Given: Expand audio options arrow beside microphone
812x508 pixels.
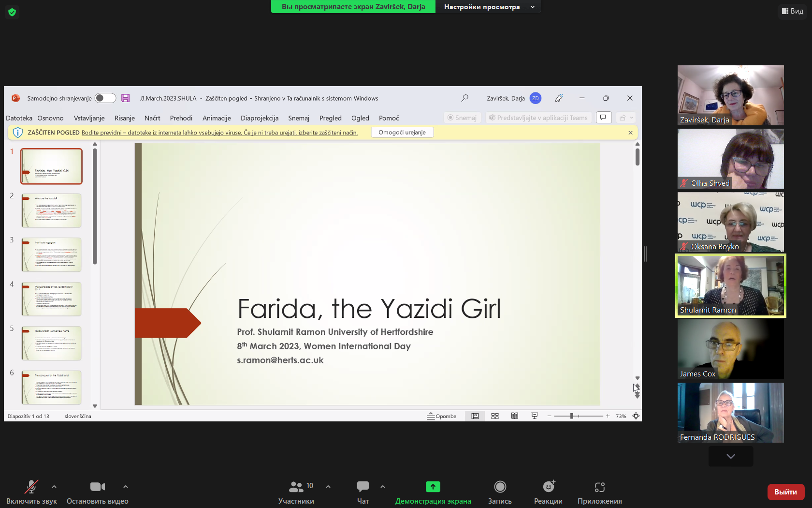Looking at the screenshot, I should [x=54, y=487].
